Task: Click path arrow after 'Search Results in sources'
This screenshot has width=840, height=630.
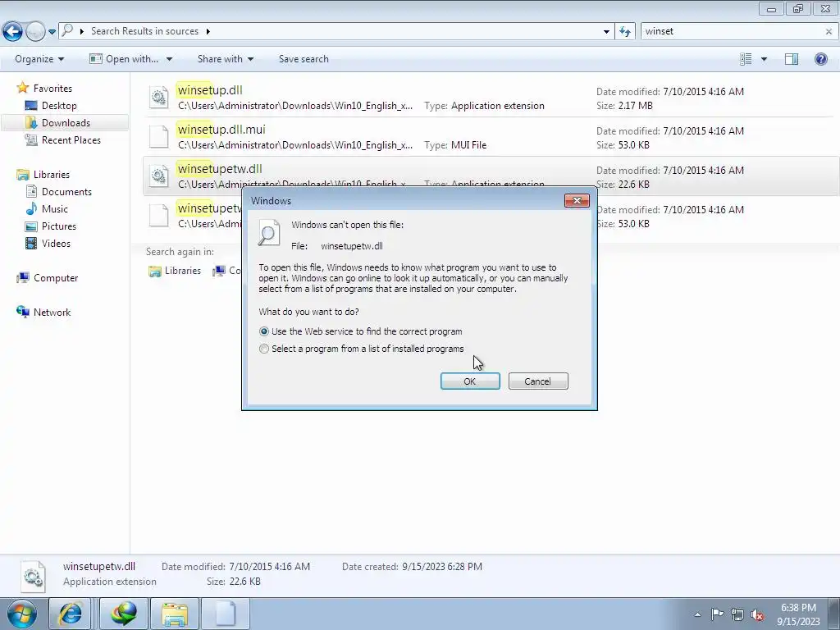Action: pos(208,32)
